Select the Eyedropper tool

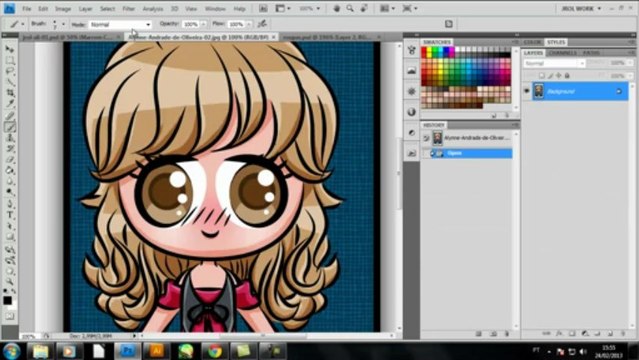(x=9, y=104)
